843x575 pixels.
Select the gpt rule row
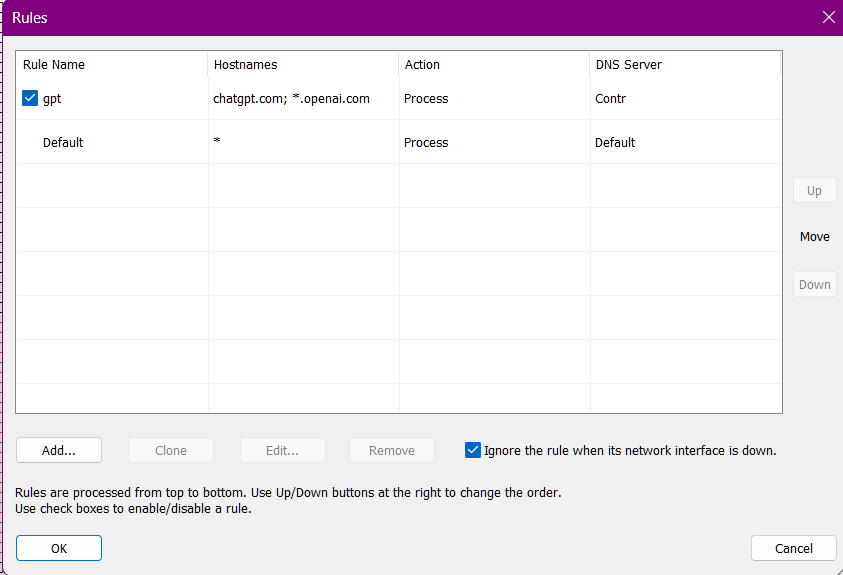click(398, 98)
